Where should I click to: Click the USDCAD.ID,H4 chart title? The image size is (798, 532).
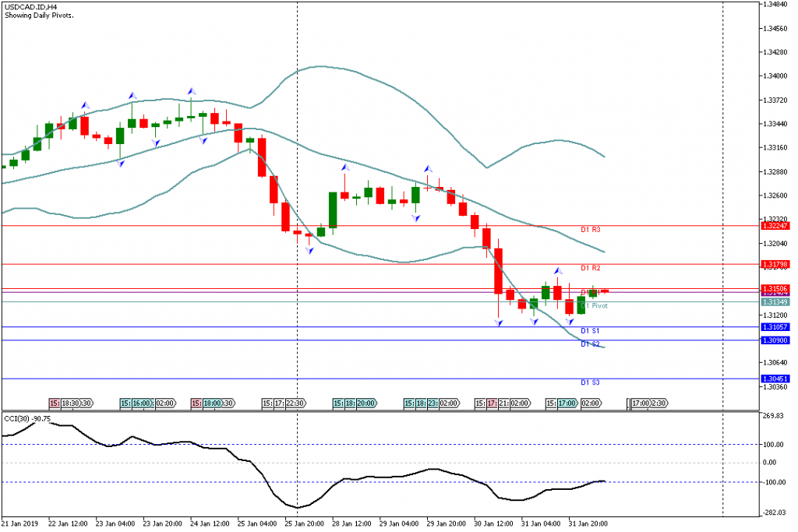27,7
